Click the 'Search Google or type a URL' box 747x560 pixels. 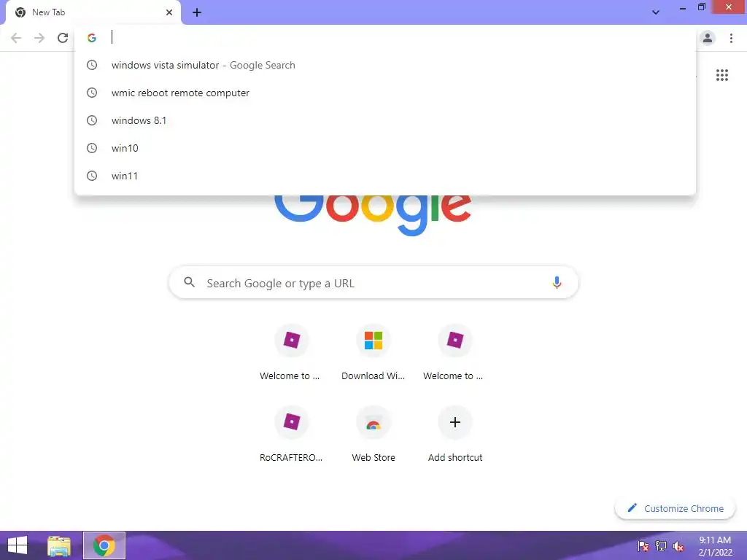(x=373, y=283)
